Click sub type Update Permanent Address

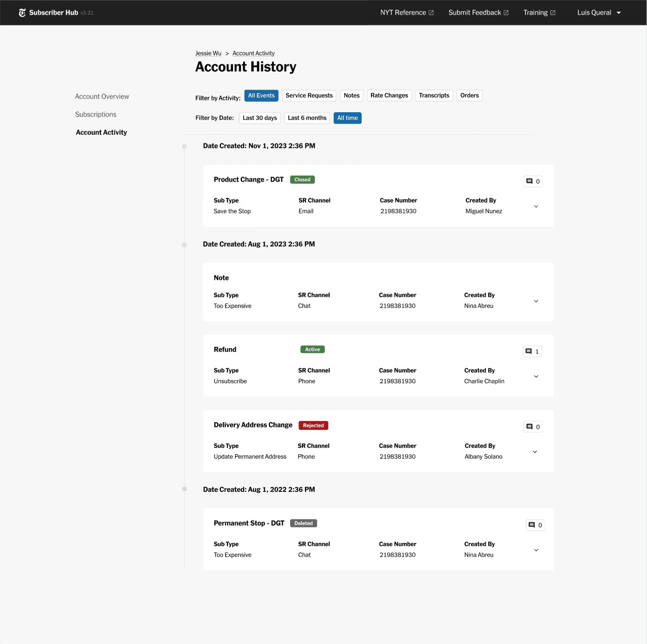(x=250, y=456)
